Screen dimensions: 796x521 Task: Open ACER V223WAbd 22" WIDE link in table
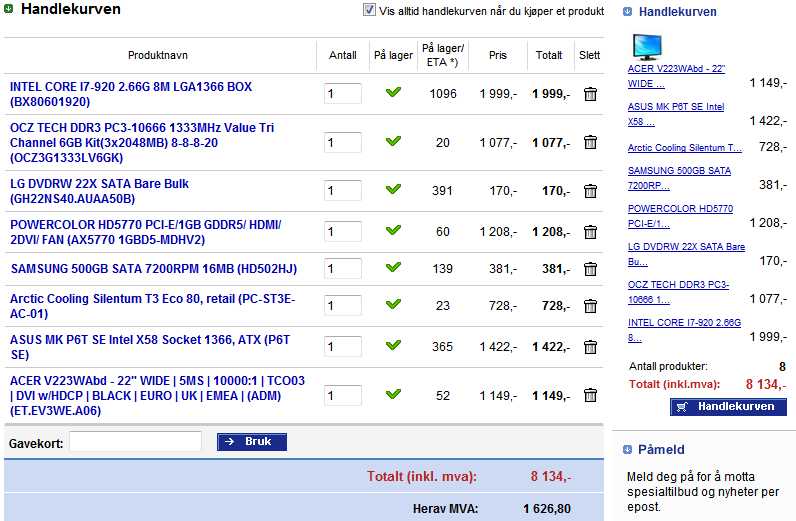point(157,396)
